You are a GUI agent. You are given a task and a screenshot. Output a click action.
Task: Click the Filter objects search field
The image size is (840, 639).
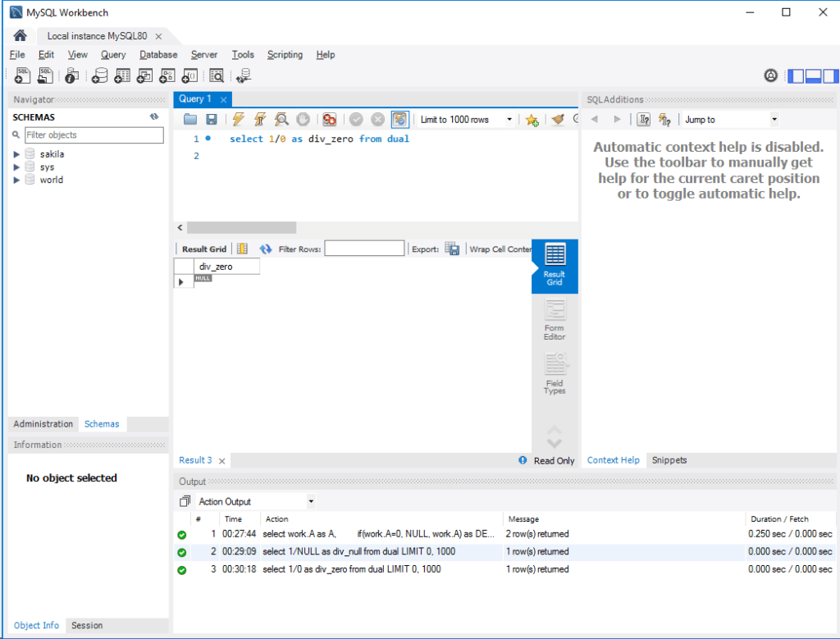click(x=94, y=135)
